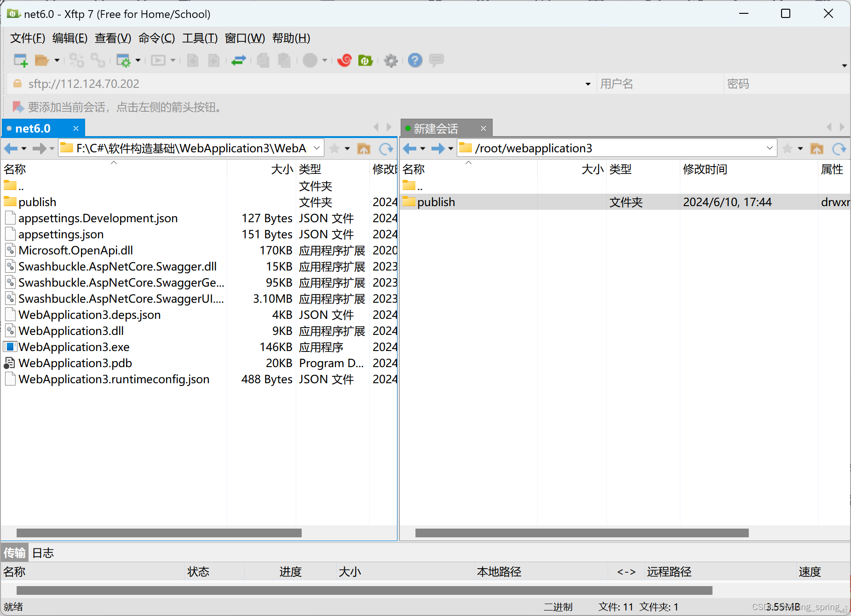This screenshot has height=616, width=851.
Task: Click the remote pane back arrow
Action: [410, 148]
